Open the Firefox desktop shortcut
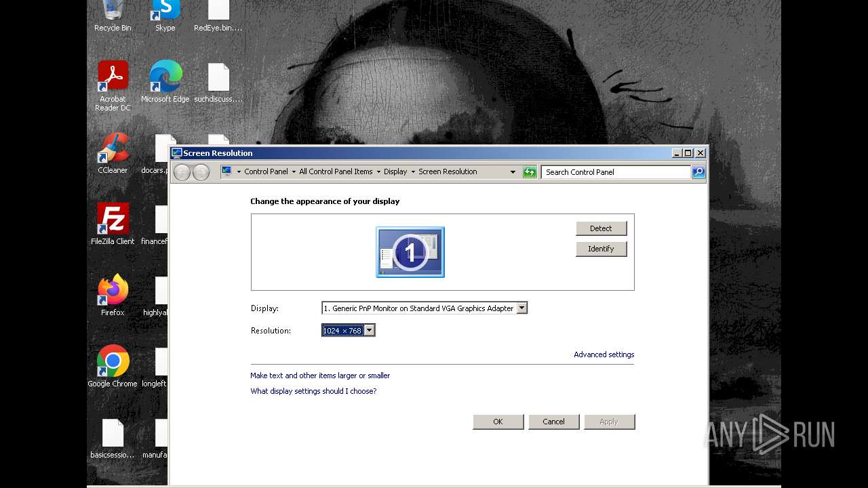The height and width of the screenshot is (488, 868). (x=113, y=296)
